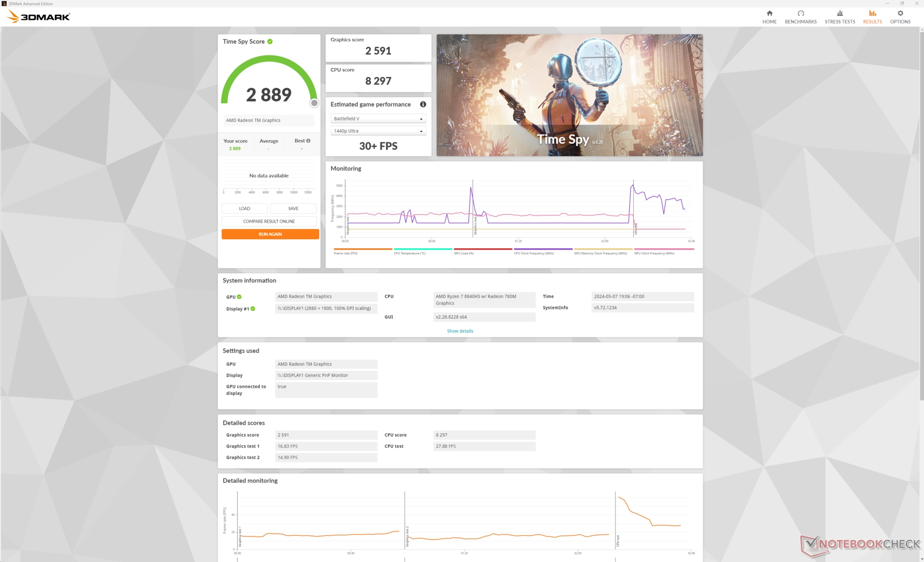
Task: Open the Stress Tests chart icon
Action: coord(839,13)
